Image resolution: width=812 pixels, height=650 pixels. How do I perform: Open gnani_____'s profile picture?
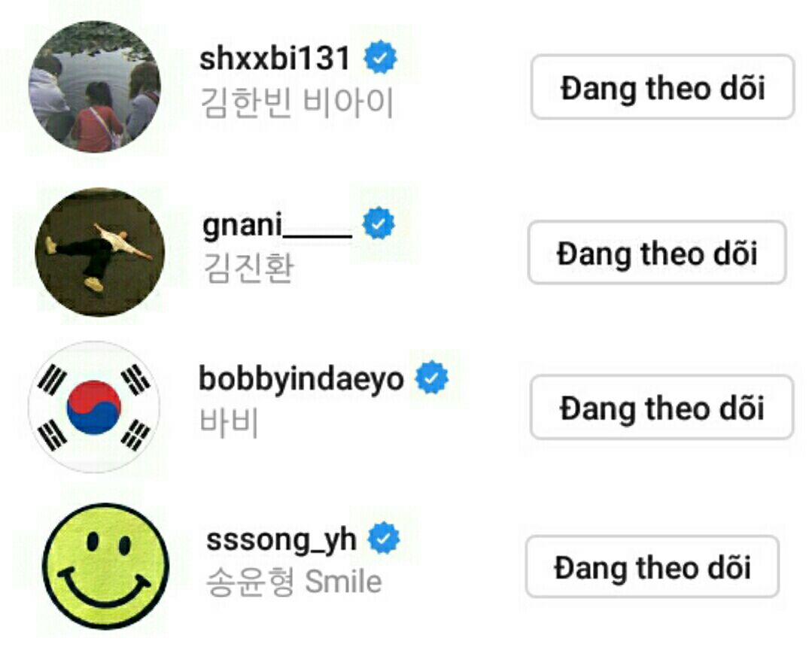[x=99, y=252]
